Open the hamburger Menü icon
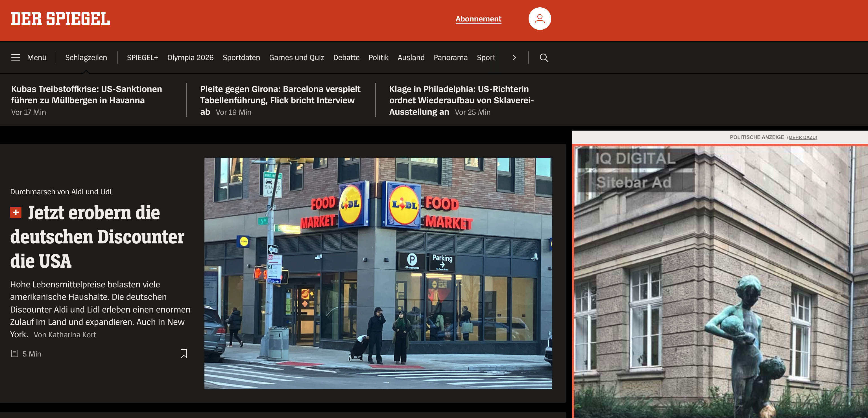This screenshot has height=418, width=868. pyautogui.click(x=16, y=58)
